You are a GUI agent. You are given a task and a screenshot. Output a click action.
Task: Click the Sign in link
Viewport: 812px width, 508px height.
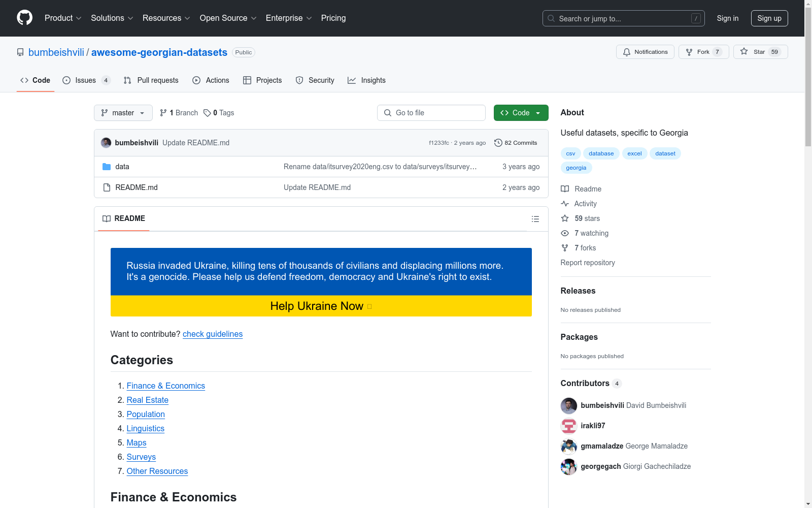[x=728, y=18]
